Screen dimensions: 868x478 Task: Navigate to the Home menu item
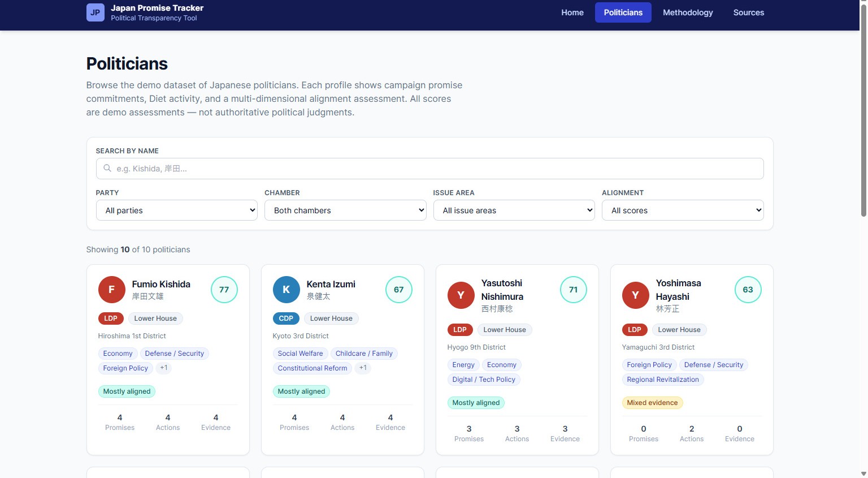click(572, 12)
